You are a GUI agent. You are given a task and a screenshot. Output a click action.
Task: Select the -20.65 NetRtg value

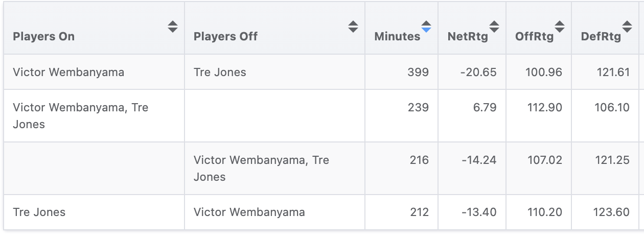click(x=478, y=72)
